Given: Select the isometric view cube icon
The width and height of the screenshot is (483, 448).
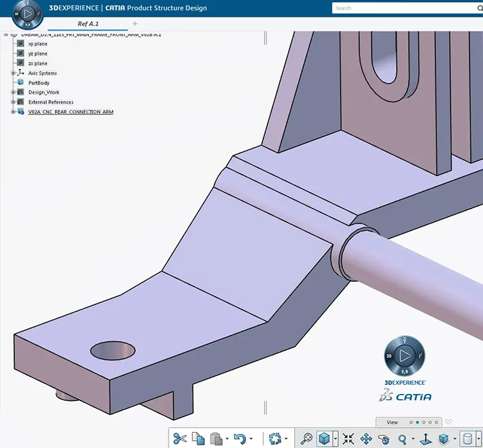Looking at the screenshot, I should click(x=325, y=438).
